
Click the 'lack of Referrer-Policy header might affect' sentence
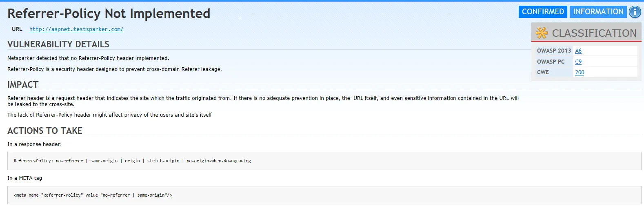110,115
